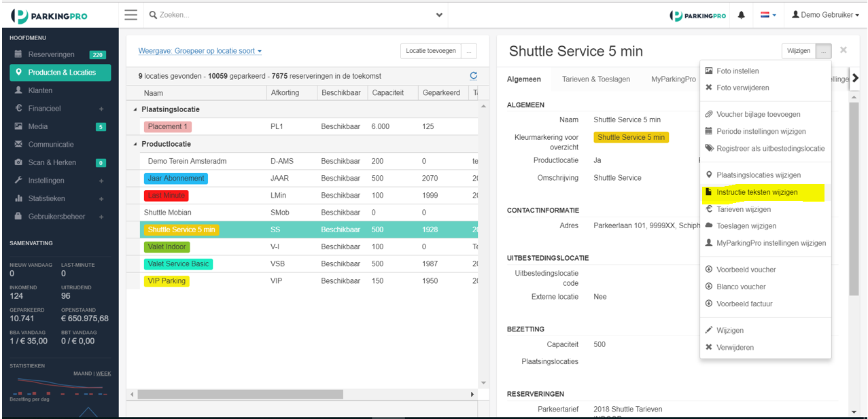Click the Locatie toevoegen button
The image size is (868, 419).
[x=431, y=51]
